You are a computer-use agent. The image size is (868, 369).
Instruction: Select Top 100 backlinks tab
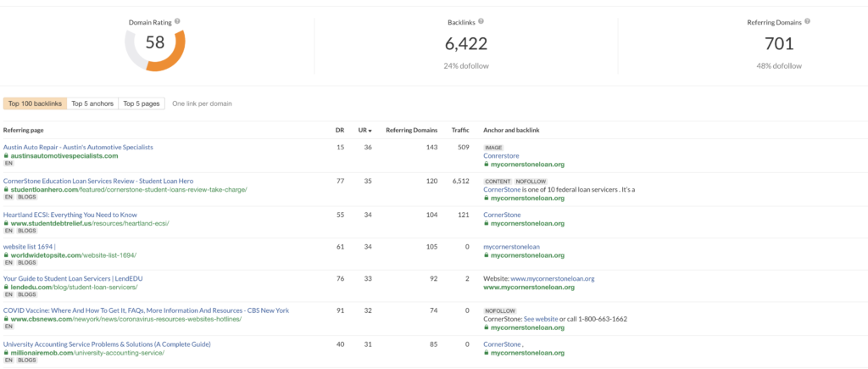click(35, 103)
